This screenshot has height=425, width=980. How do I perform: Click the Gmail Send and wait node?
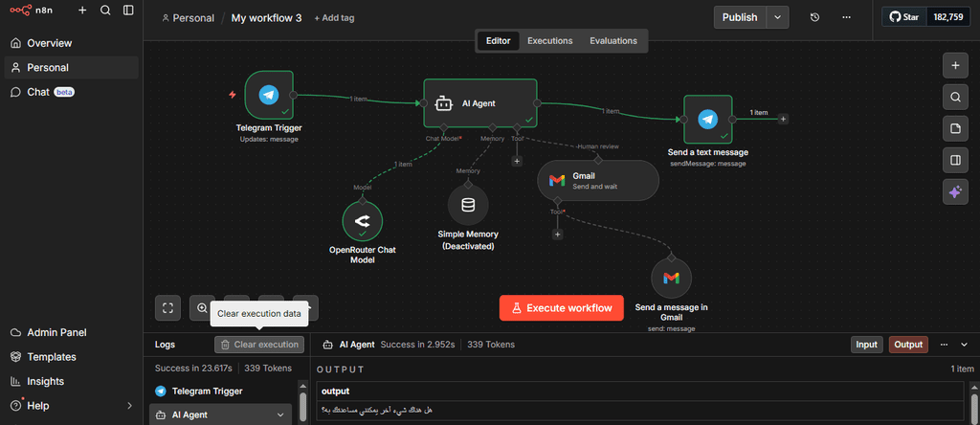click(x=598, y=181)
